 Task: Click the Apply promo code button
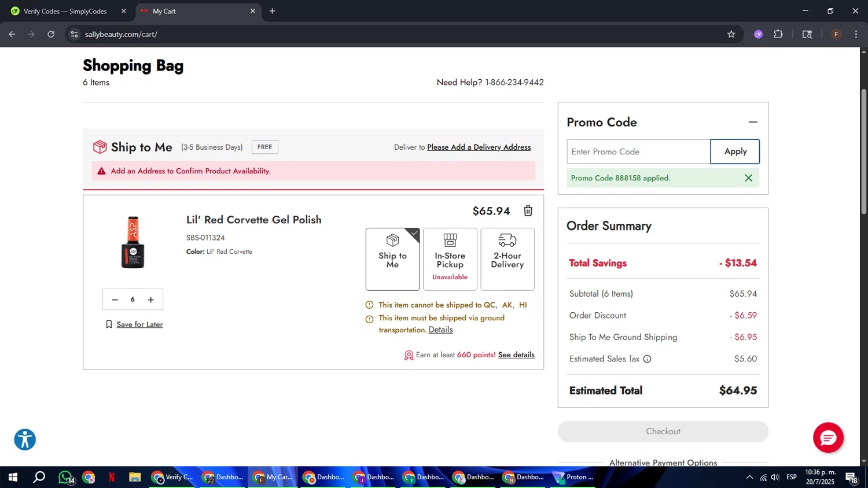[735, 151]
